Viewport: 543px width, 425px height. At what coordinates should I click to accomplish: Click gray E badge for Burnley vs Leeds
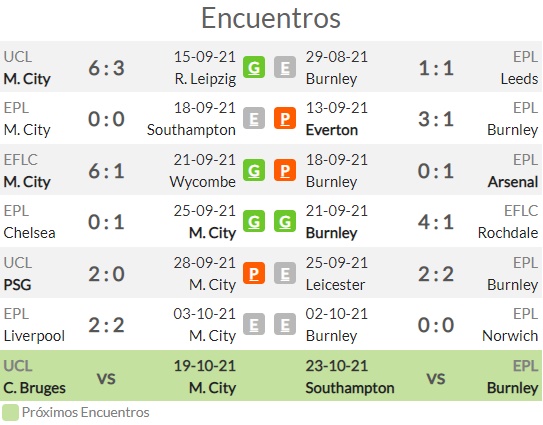[285, 67]
